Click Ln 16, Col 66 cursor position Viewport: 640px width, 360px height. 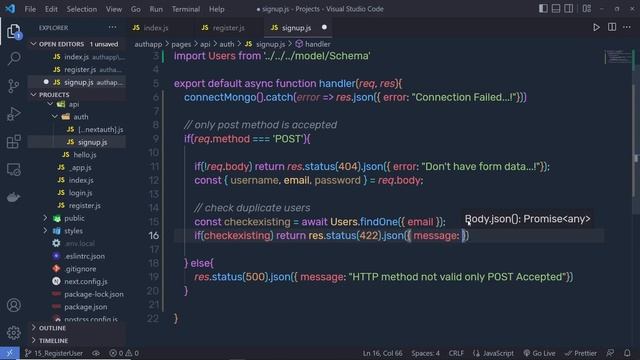(x=382, y=353)
